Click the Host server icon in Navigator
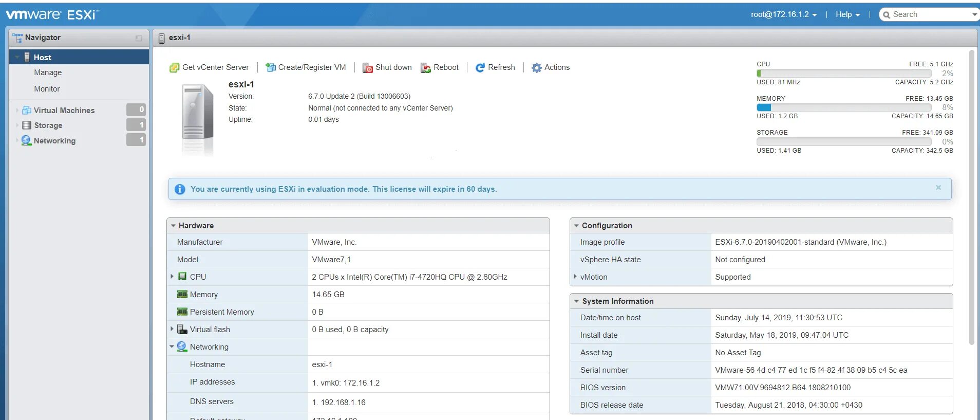The image size is (980, 420). pyautogui.click(x=27, y=57)
